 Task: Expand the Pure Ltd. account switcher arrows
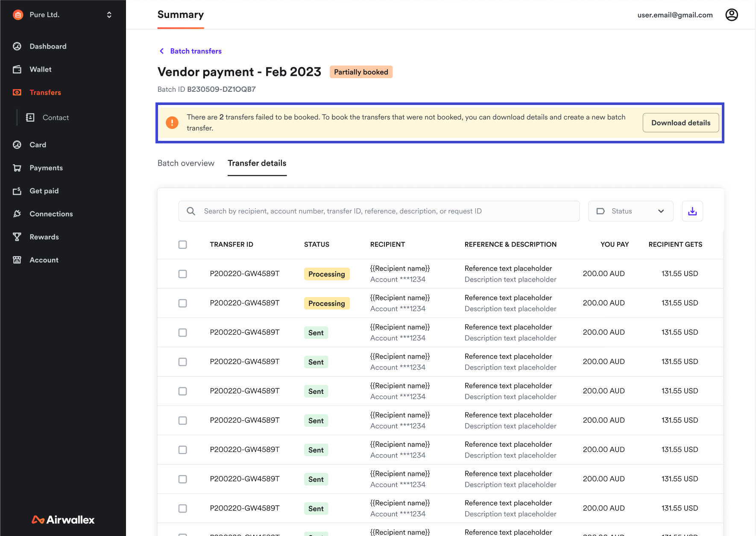(x=109, y=15)
